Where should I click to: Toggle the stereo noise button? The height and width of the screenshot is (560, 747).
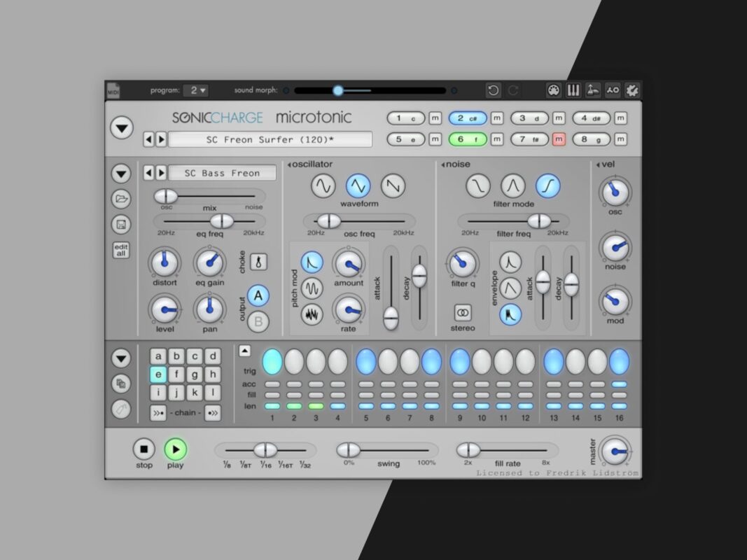(x=463, y=313)
